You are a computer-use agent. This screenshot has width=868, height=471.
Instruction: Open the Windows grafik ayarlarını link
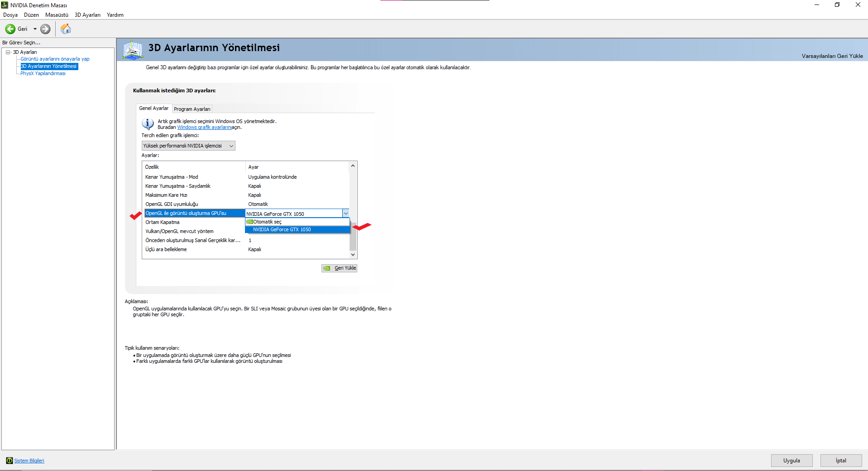click(204, 128)
